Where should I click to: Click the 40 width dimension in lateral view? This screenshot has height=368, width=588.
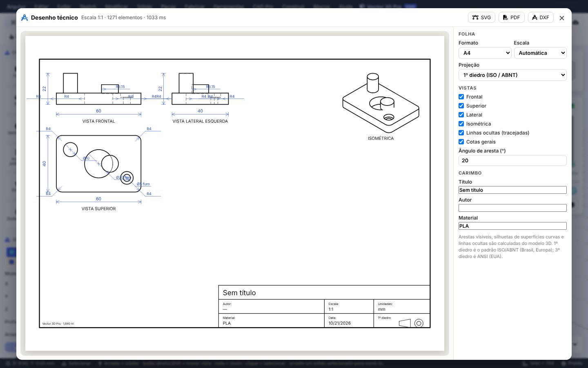pyautogui.click(x=200, y=111)
